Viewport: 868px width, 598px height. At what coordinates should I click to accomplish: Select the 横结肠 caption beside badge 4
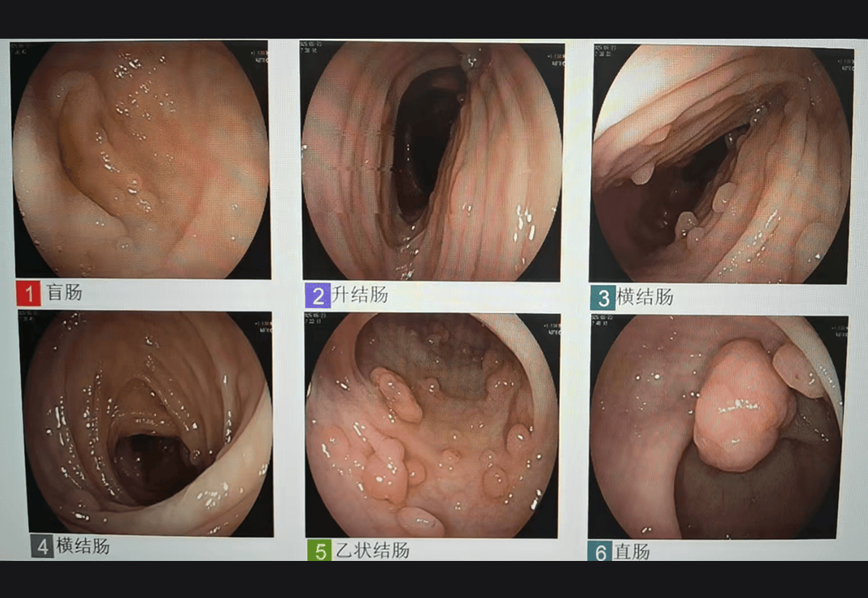pyautogui.click(x=83, y=546)
